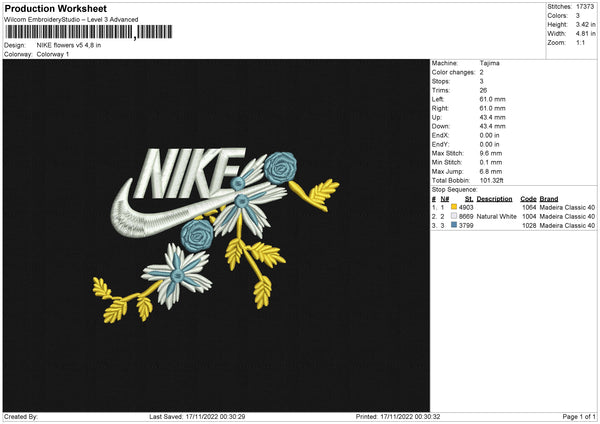The width and height of the screenshot is (600, 424).
Task: Click the Max Jump value 6.8 mm
Action: (x=491, y=171)
